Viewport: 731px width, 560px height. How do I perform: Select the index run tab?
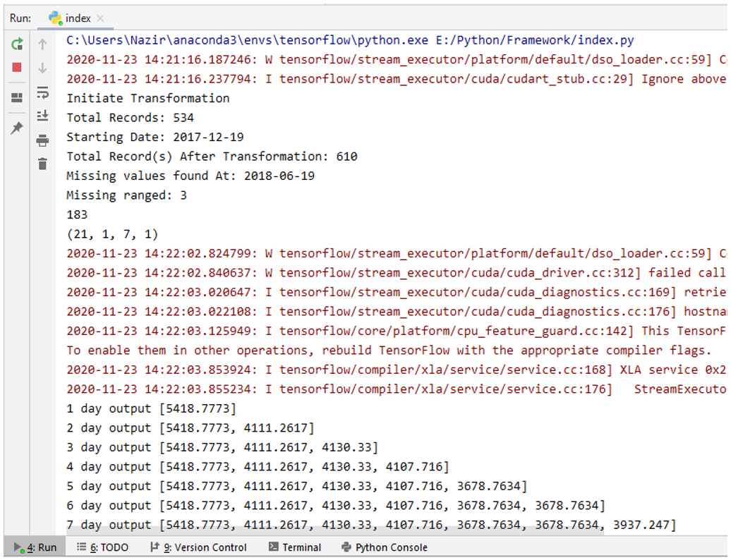[x=75, y=18]
